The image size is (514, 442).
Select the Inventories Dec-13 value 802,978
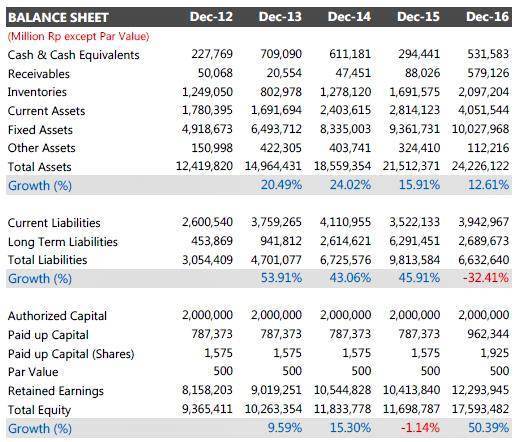(x=281, y=92)
